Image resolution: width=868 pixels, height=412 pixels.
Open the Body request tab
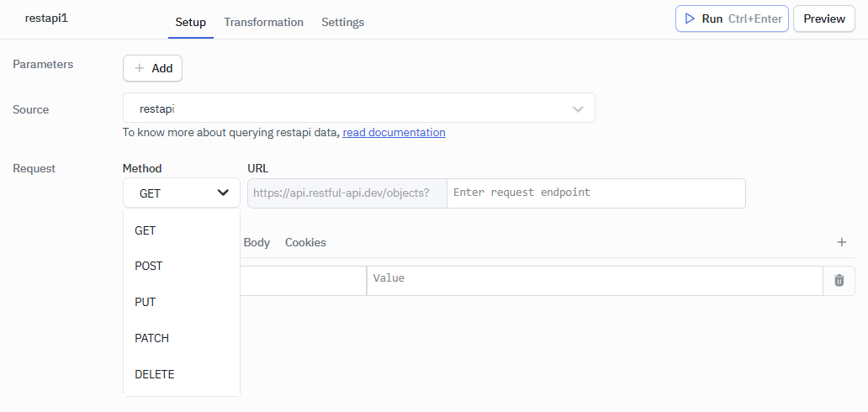tap(257, 242)
